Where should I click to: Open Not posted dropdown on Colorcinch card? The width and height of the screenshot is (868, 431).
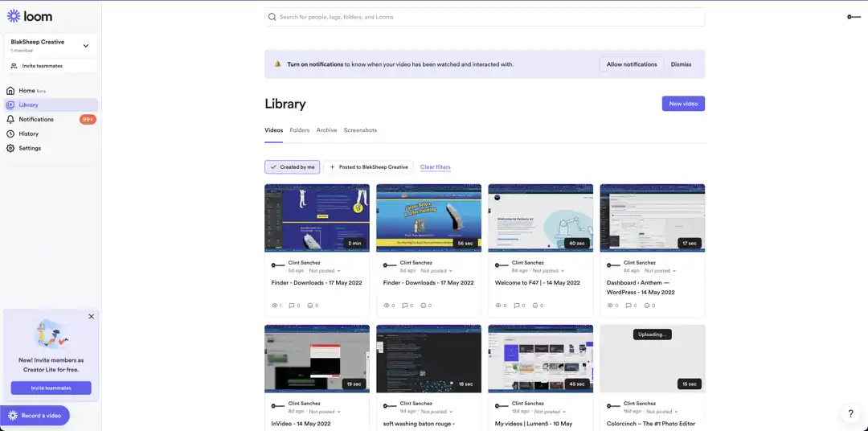point(662,412)
